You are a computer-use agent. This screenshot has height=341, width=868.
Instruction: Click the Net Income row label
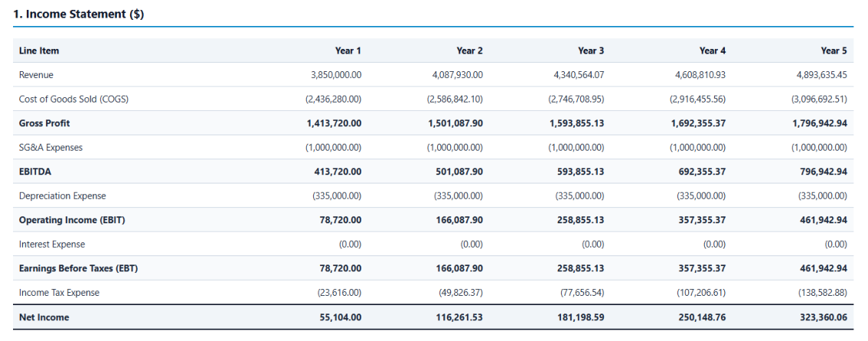click(44, 317)
